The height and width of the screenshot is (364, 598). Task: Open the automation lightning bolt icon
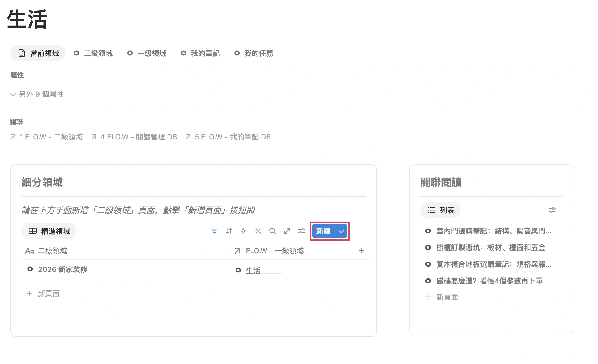coord(243,231)
